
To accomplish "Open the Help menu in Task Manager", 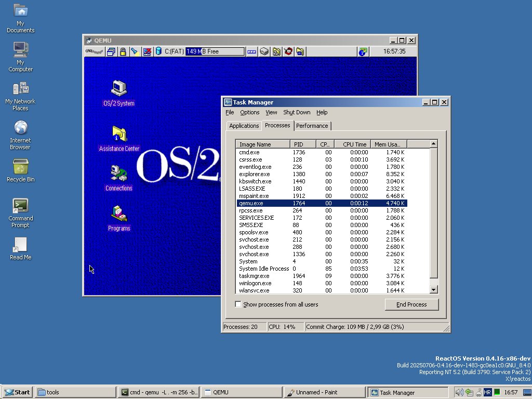I will tap(322, 112).
